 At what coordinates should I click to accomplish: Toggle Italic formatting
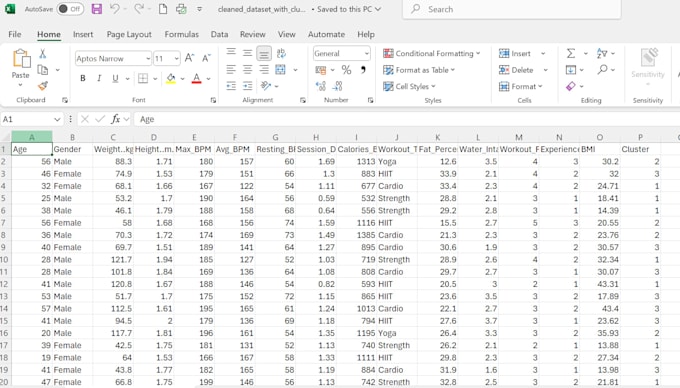pos(99,78)
